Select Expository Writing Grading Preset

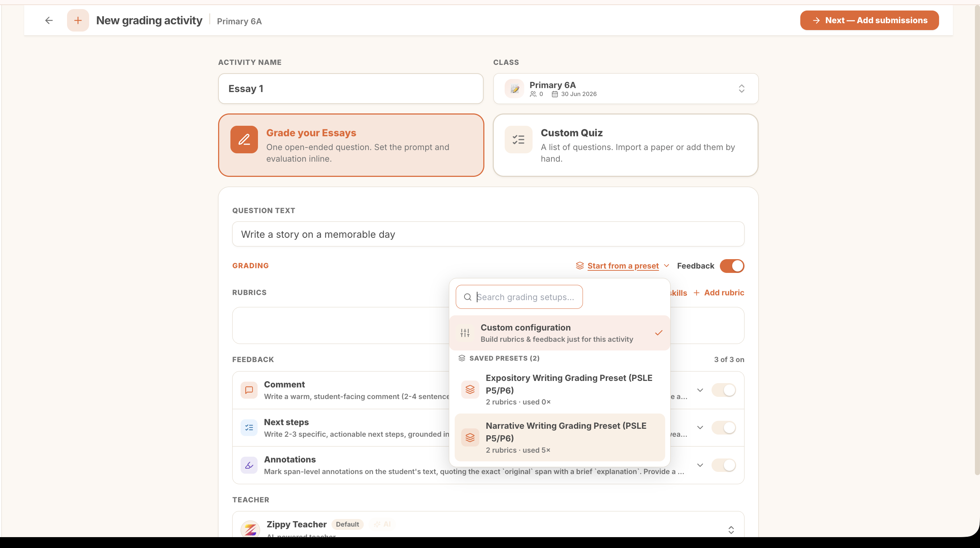coord(560,390)
